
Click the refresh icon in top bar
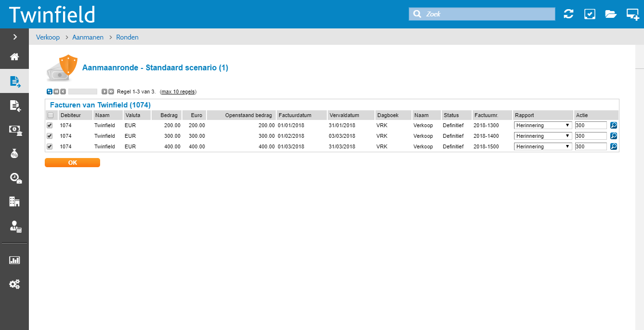[568, 14]
